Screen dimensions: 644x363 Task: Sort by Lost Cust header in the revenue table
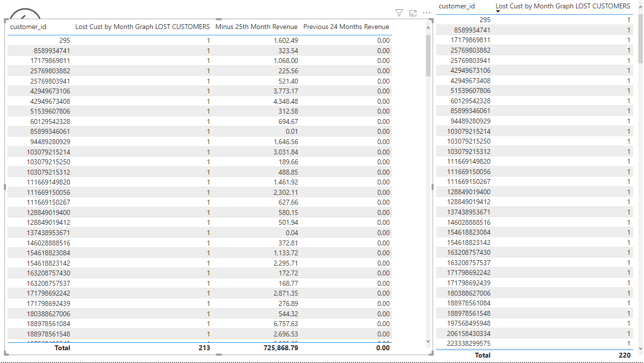143,27
